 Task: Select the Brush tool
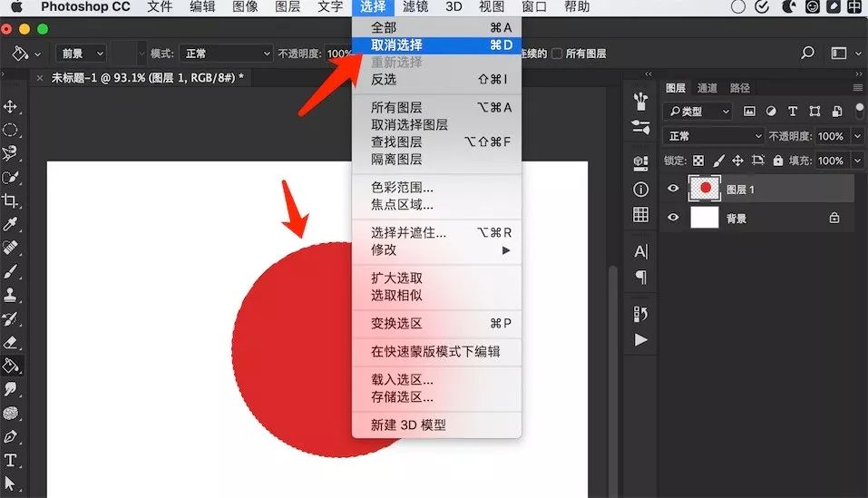point(10,271)
